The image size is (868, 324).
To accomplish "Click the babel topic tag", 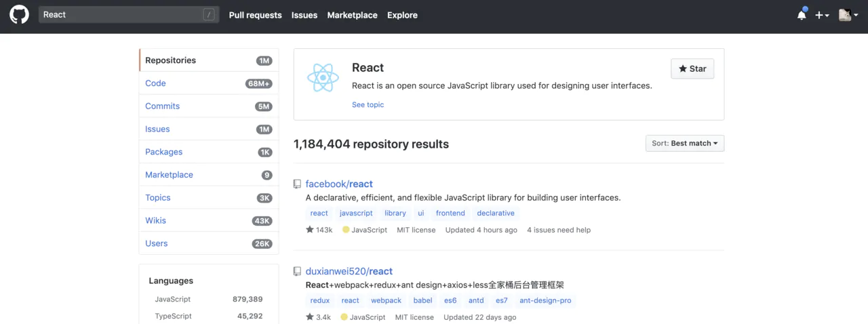I will click(x=422, y=300).
